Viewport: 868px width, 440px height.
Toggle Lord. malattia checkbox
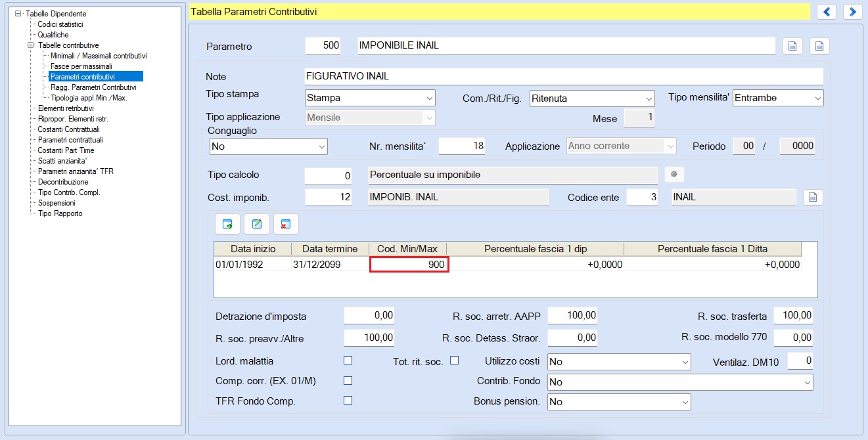[348, 361]
